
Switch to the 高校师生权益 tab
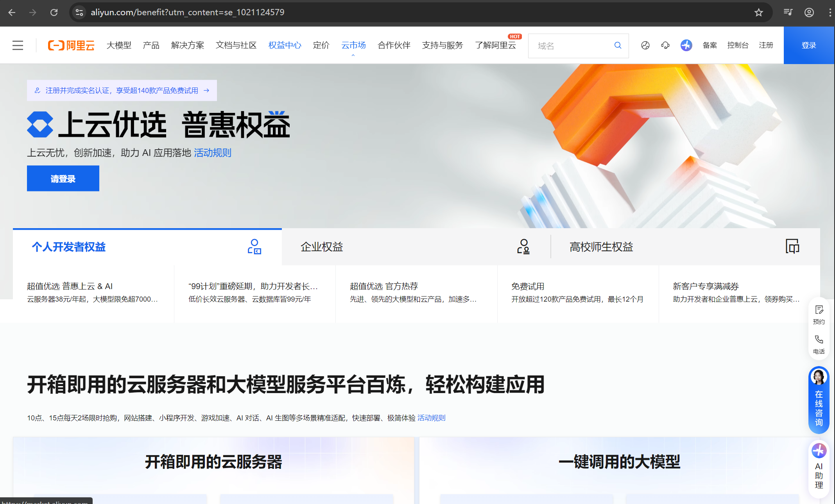(x=686, y=247)
